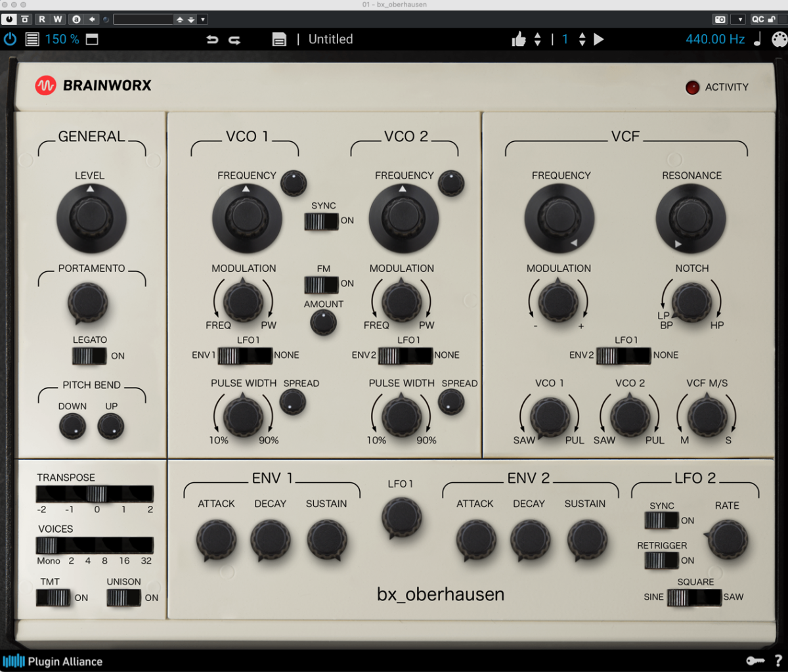Click the host left arrow compare button
The width and height of the screenshot is (788, 672).
click(92, 19)
